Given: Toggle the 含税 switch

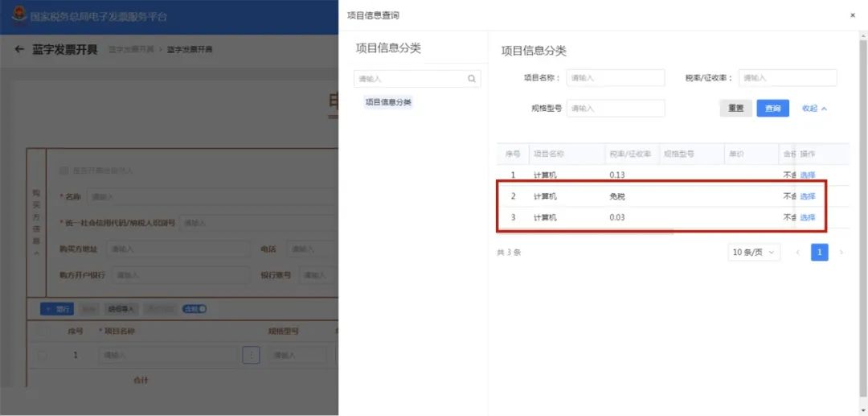Looking at the screenshot, I should click(x=194, y=309).
